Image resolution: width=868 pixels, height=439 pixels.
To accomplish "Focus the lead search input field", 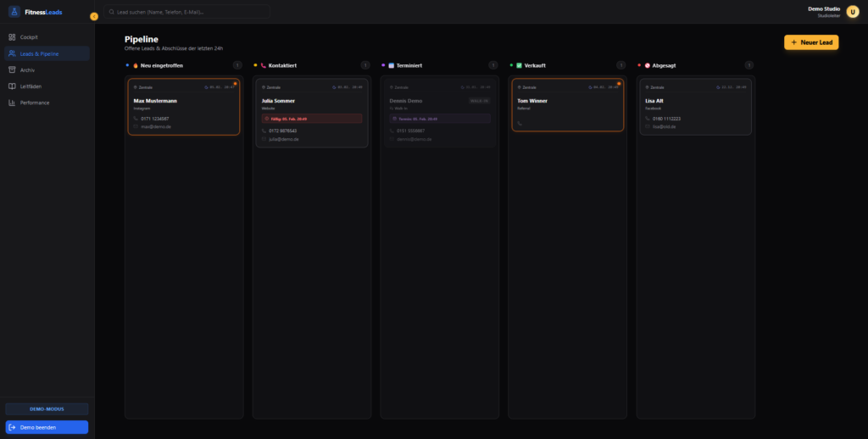I will [x=186, y=13].
